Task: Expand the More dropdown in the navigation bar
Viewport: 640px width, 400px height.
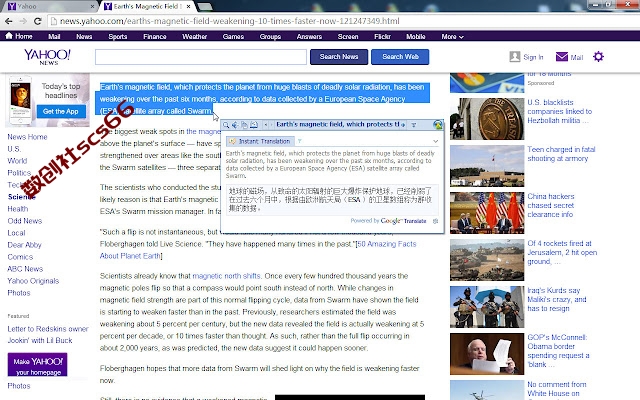Action: pos(452,36)
